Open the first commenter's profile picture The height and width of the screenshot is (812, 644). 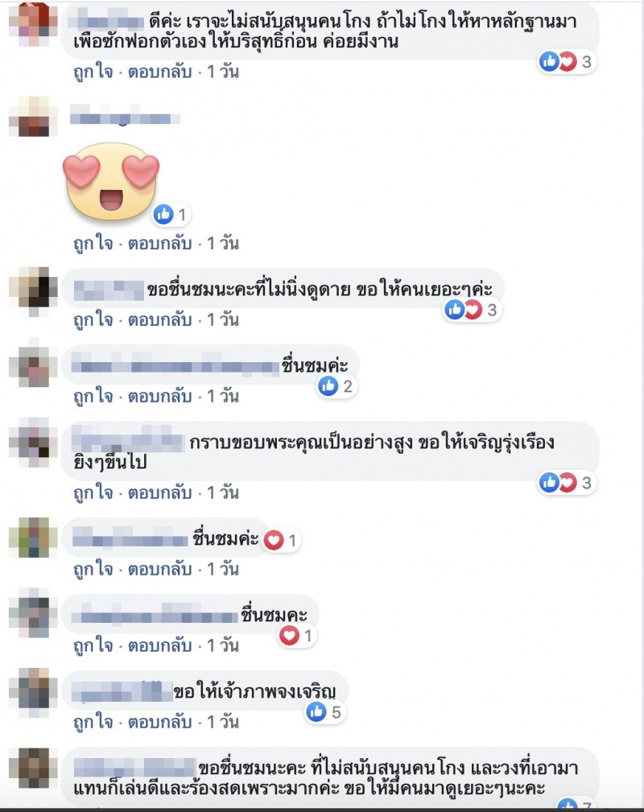click(34, 24)
